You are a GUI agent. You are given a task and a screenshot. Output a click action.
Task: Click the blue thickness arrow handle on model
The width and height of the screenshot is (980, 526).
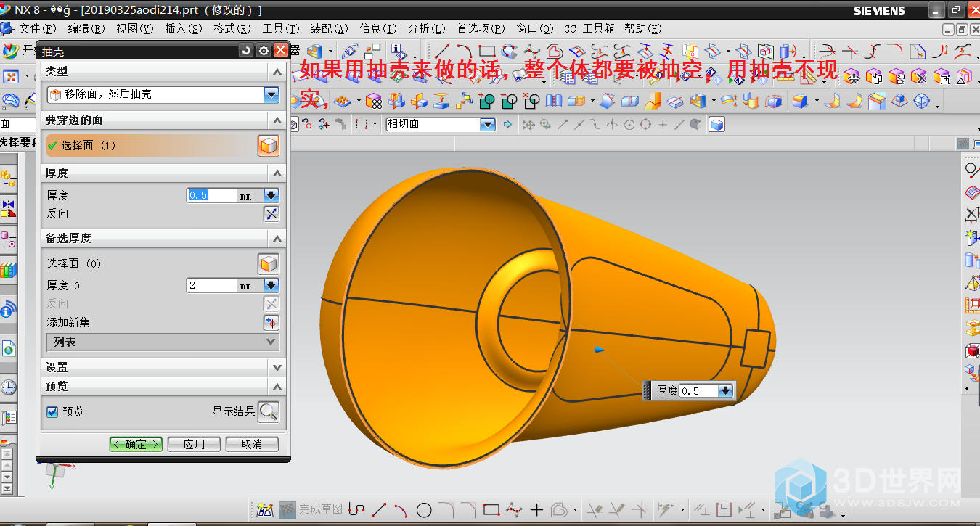click(x=599, y=349)
